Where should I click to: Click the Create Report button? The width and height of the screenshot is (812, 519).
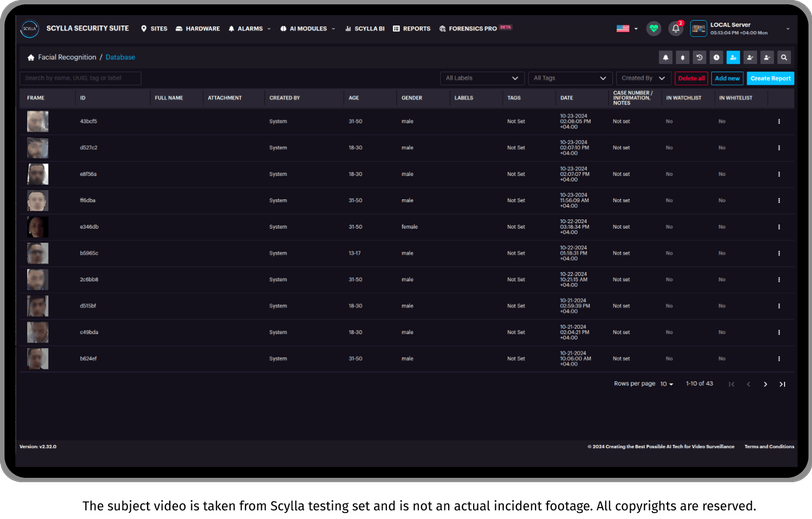pyautogui.click(x=770, y=78)
